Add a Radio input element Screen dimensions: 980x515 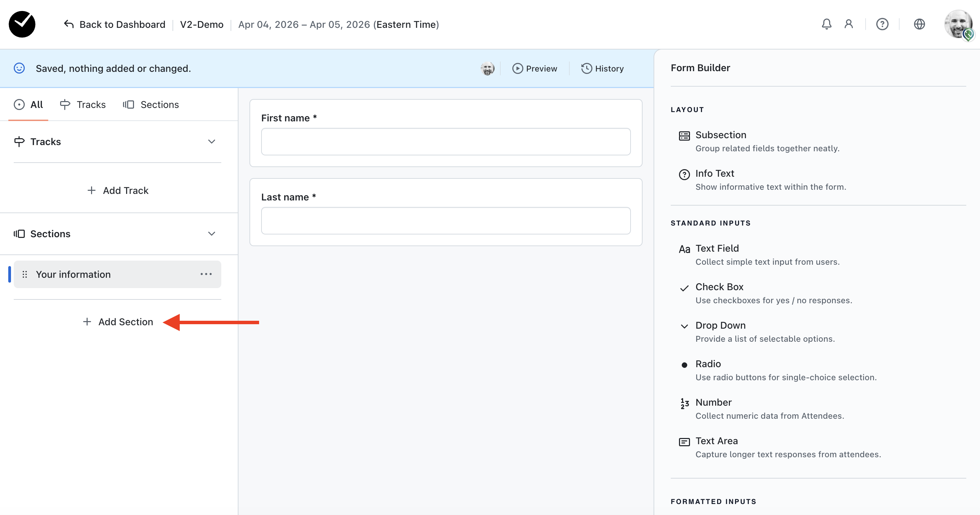[708, 364]
